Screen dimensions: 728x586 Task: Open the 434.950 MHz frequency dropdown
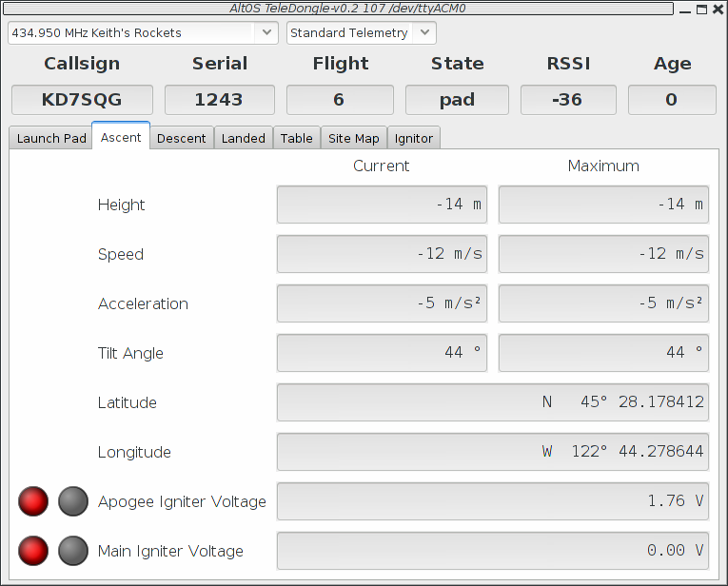(143, 32)
